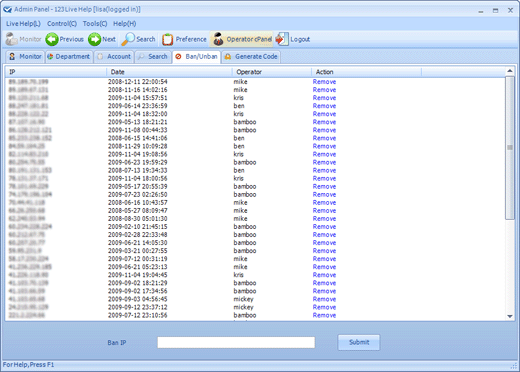The image size is (520, 372).
Task: Click the vertical scrollbar thumb
Action: (510, 148)
